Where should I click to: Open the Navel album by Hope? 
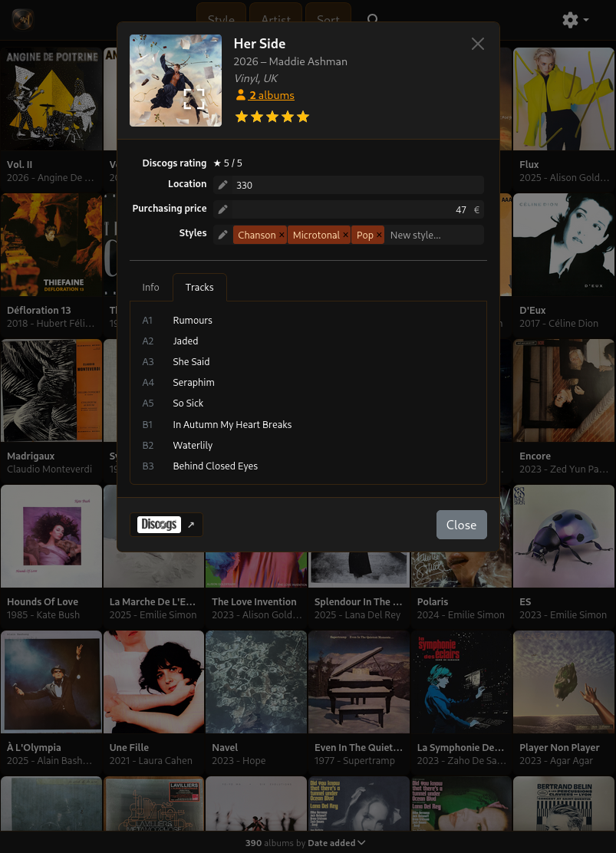pyautogui.click(x=256, y=682)
